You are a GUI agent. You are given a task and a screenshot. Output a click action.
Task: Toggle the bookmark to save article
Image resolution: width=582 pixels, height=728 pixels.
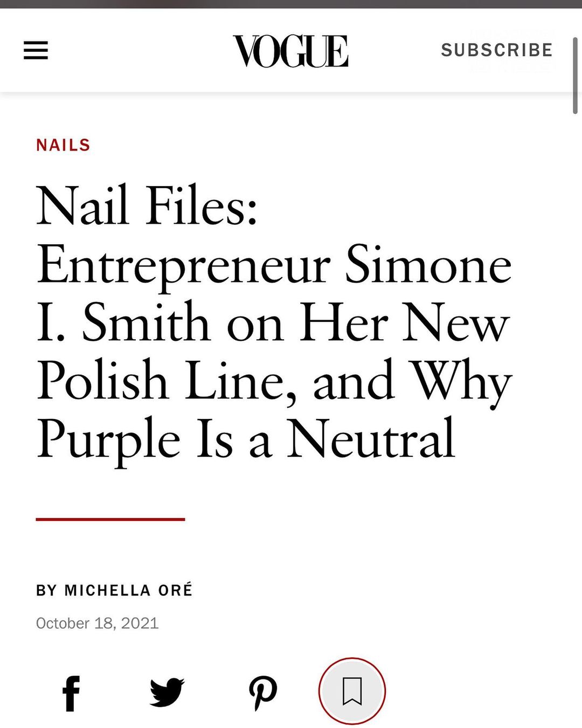pos(352,691)
